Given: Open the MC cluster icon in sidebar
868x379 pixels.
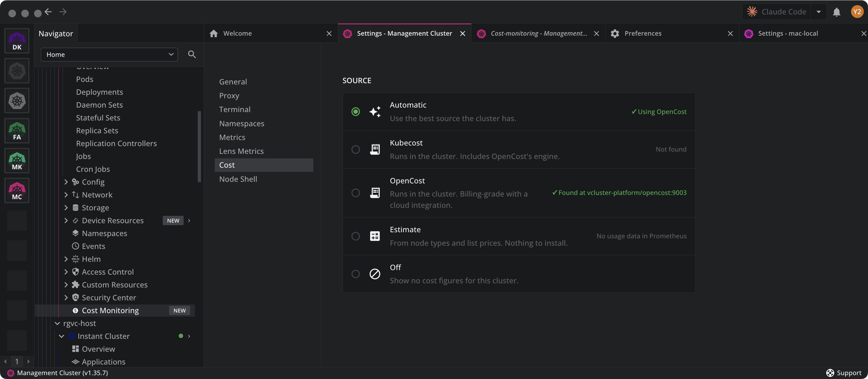Looking at the screenshot, I should pos(17,191).
